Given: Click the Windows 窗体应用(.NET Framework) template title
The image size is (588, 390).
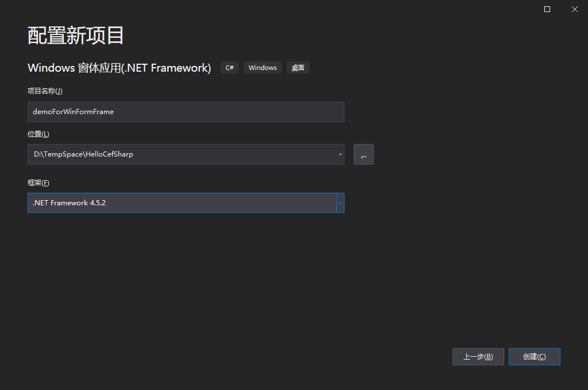Looking at the screenshot, I should pos(119,68).
